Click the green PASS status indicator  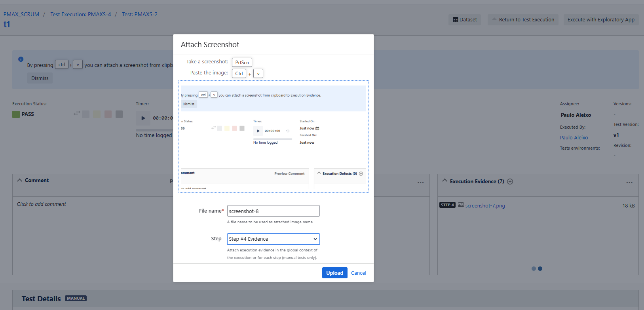point(16,114)
